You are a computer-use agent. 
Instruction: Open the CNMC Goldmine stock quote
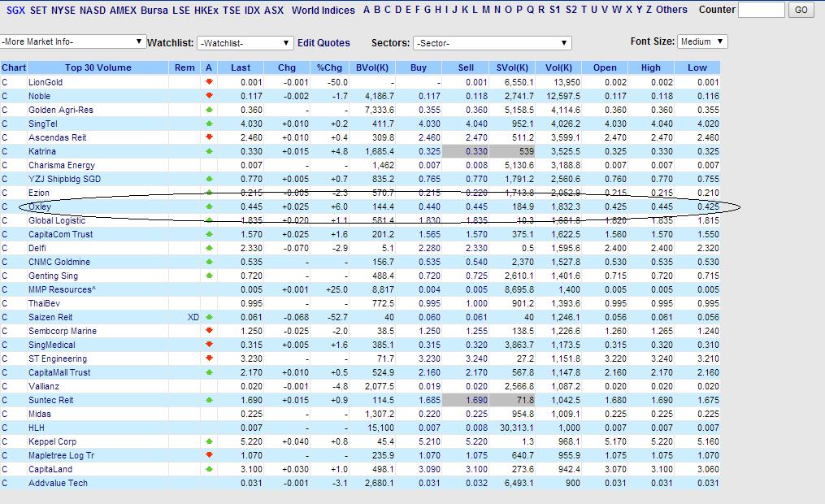[59, 262]
